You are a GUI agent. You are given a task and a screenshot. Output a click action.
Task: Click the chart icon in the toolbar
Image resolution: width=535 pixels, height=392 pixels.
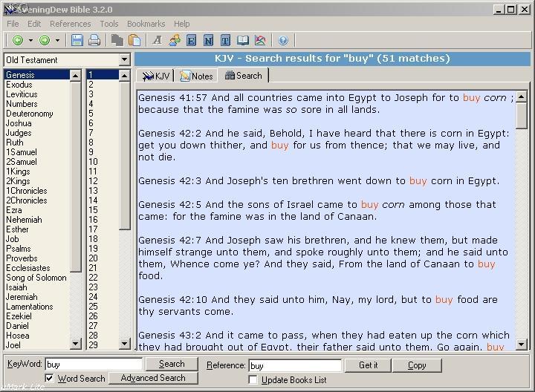[260, 40]
